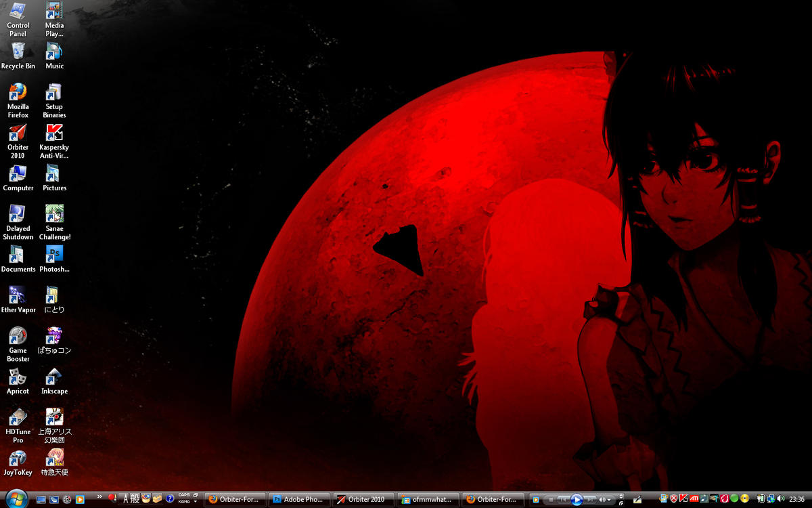
Task: Switch to ofmmwhat... taskbar window
Action: click(427, 499)
